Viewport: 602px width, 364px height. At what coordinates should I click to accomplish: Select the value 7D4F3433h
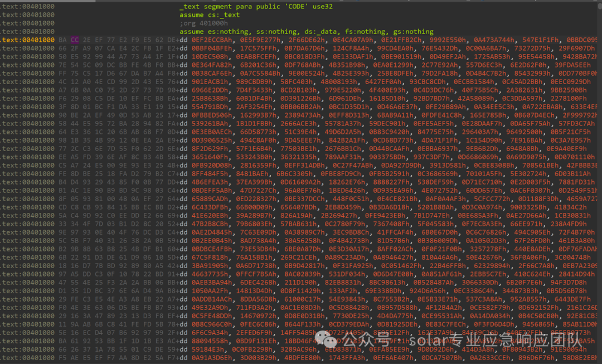point(255,90)
